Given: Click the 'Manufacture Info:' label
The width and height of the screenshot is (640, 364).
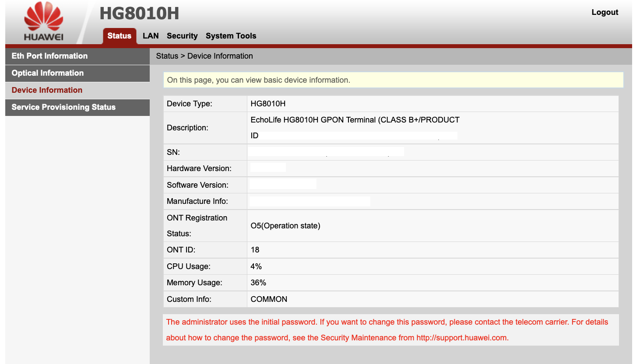Looking at the screenshot, I should (x=197, y=201).
